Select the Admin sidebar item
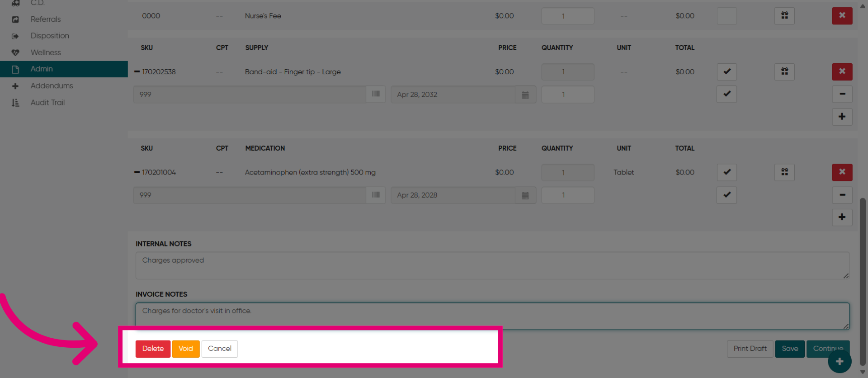The image size is (868, 378). (64, 69)
